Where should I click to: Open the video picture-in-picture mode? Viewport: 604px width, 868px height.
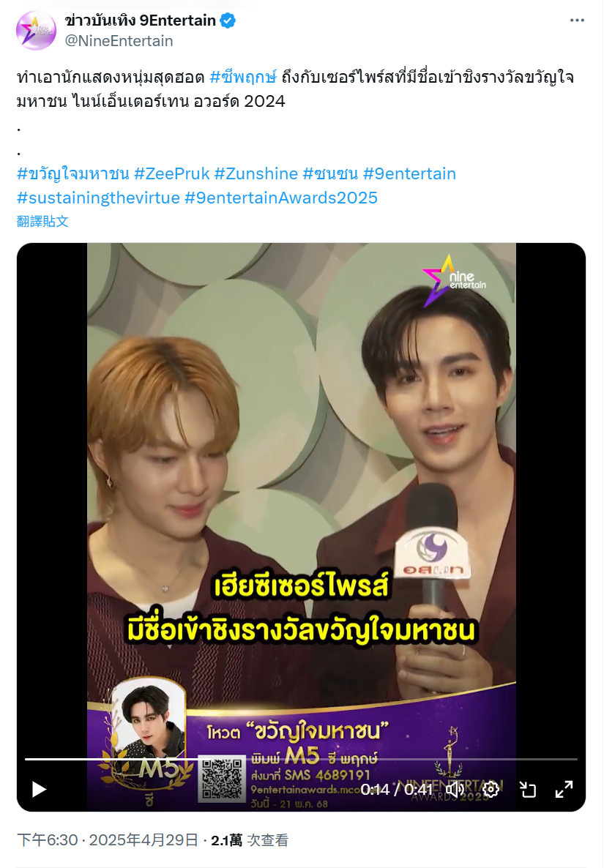click(528, 790)
